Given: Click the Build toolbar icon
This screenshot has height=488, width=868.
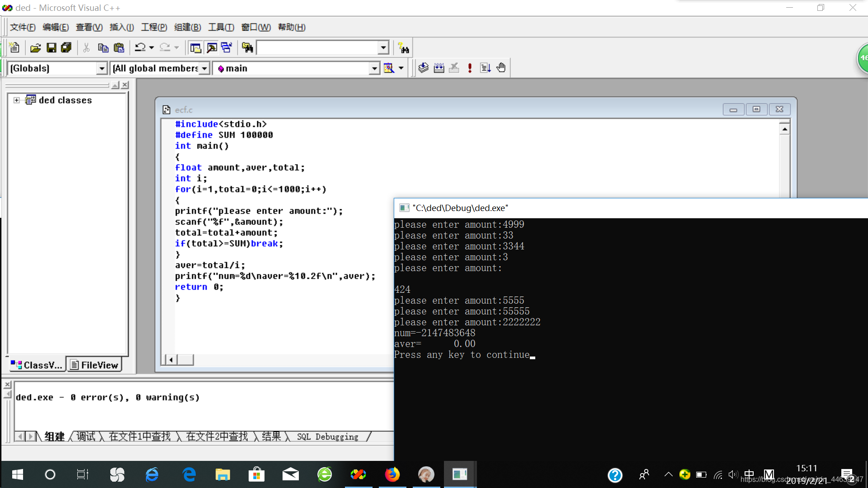Looking at the screenshot, I should point(439,68).
